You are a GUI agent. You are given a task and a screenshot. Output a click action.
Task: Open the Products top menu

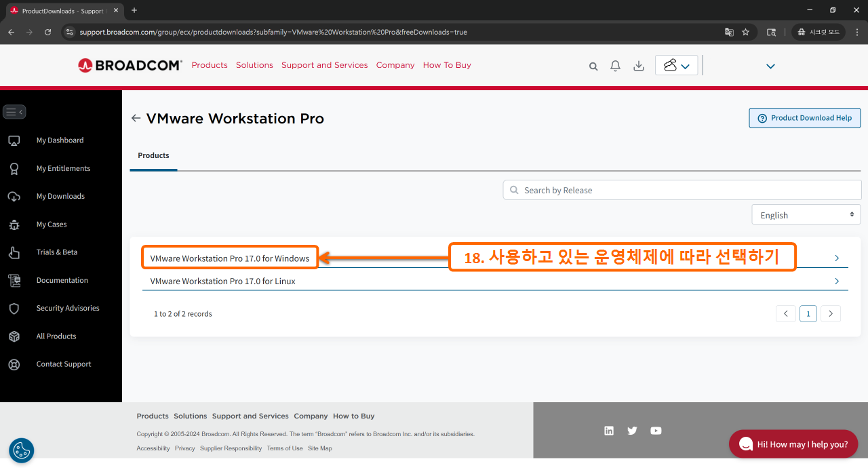click(x=210, y=65)
